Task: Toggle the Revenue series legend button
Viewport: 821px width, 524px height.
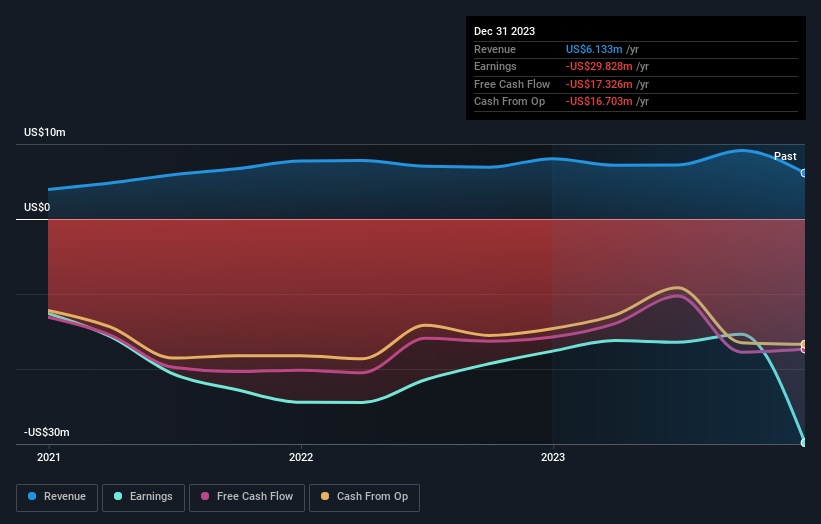Action: tap(57, 497)
